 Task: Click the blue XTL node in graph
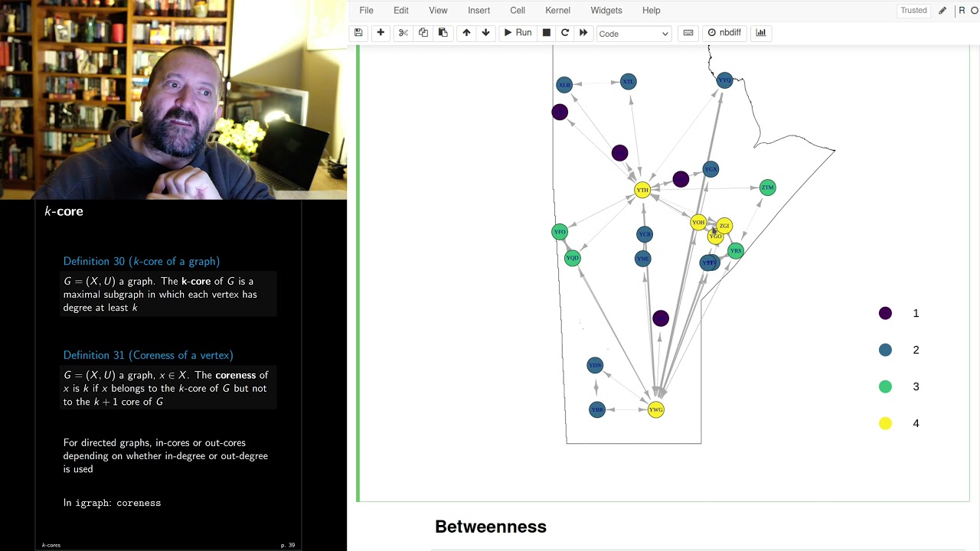(628, 82)
